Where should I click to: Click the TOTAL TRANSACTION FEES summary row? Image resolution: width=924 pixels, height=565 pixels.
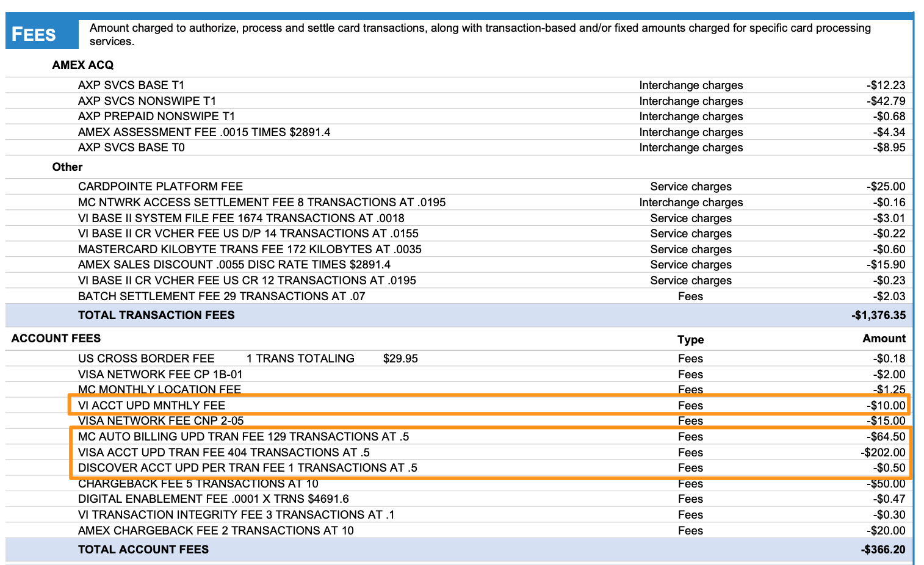(x=156, y=315)
